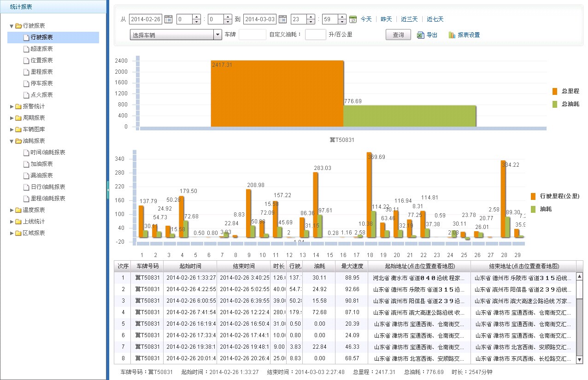This screenshot has width=588, height=380.
Task: Click the 油耗报表 folder icon
Action: tap(18, 141)
